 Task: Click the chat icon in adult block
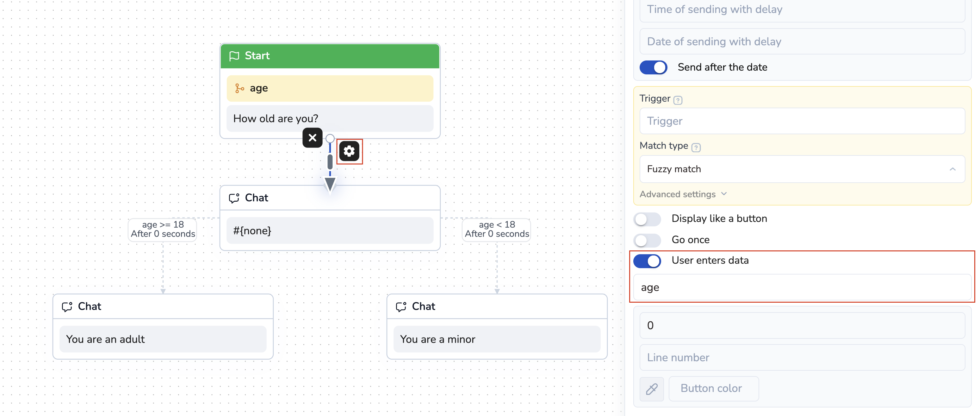[x=67, y=307]
